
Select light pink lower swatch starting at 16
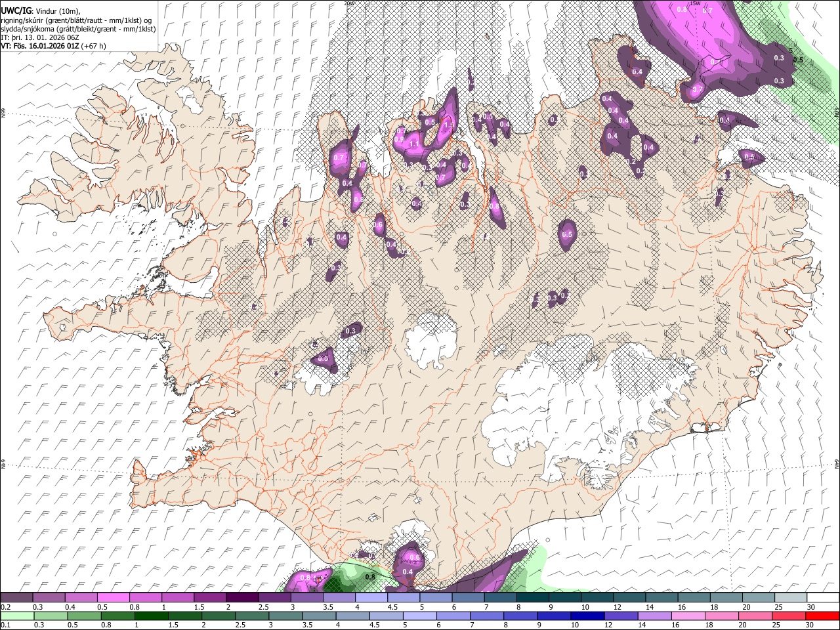[x=687, y=616]
